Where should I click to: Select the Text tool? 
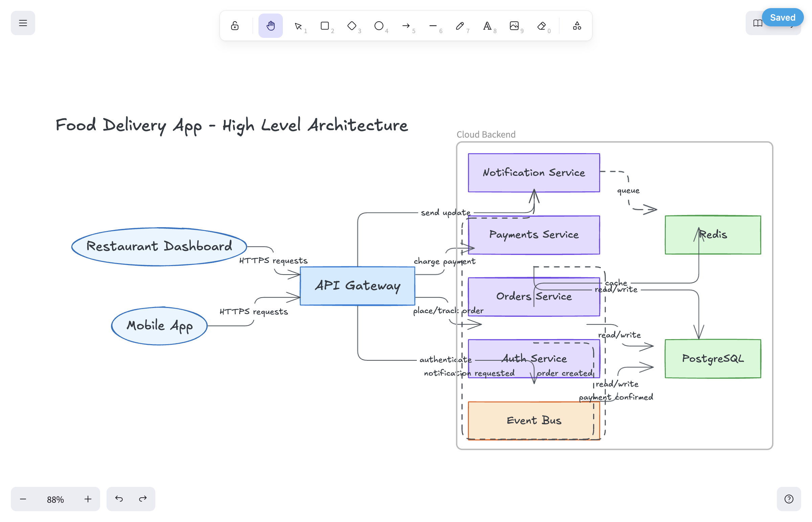[x=487, y=26]
